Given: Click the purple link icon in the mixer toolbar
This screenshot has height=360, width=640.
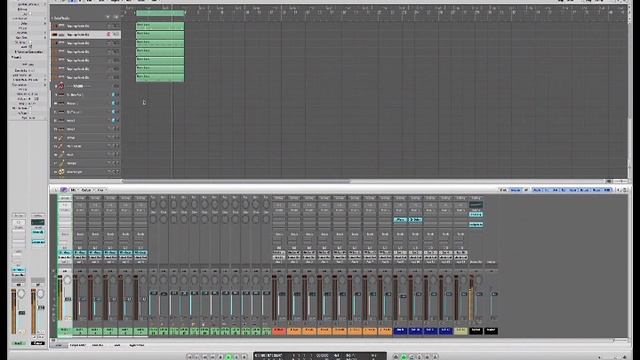Looking at the screenshot, I should point(64,190).
